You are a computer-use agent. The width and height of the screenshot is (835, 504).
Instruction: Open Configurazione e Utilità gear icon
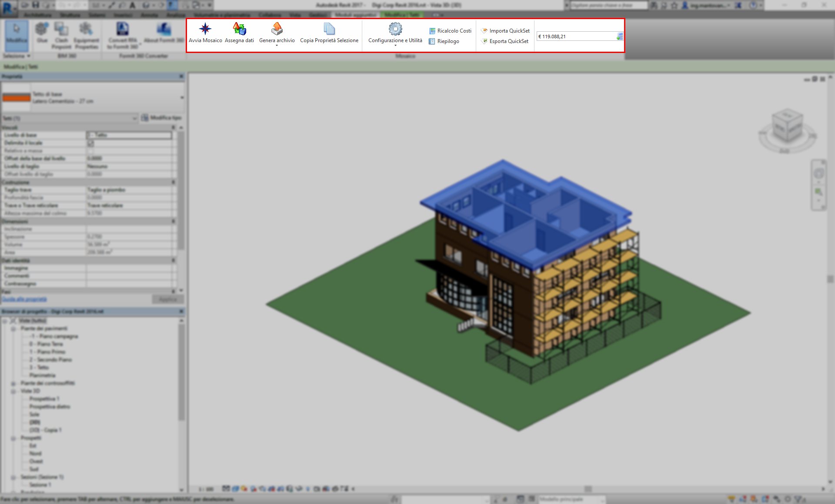click(395, 29)
